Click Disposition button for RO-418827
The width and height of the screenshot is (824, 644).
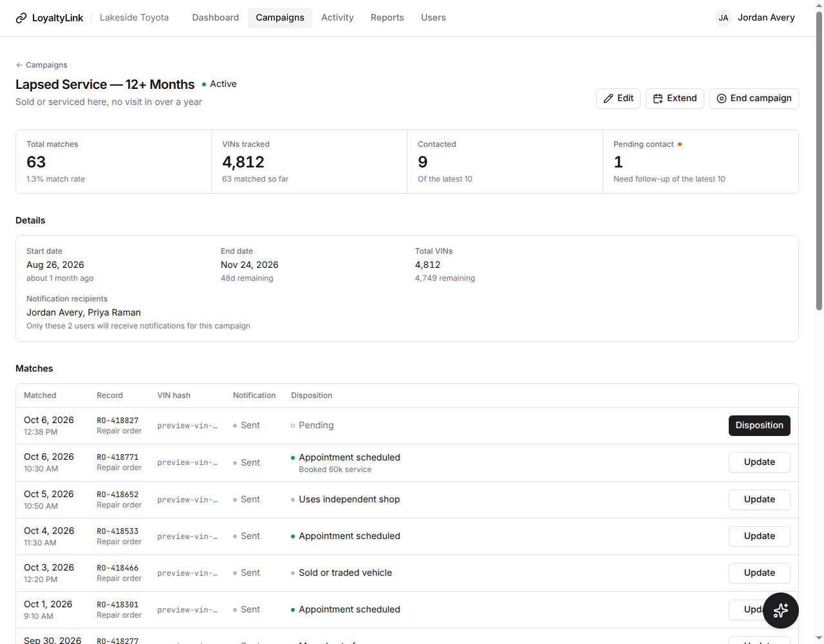[x=760, y=426]
